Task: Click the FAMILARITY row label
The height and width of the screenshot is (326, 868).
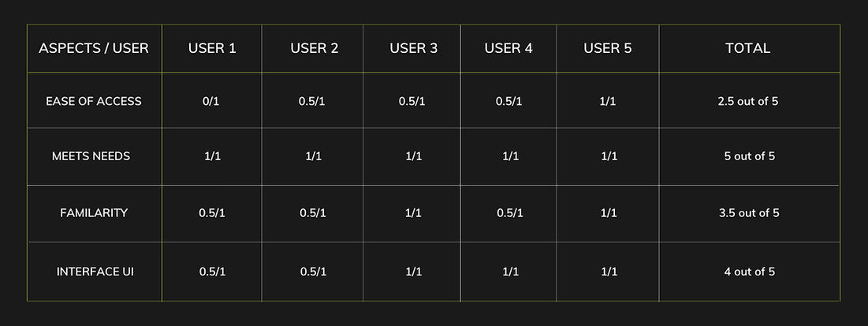Action: tap(94, 213)
